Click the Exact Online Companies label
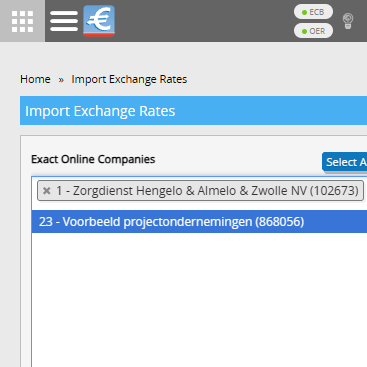Screen dimensions: 367x367 pyautogui.click(x=93, y=159)
